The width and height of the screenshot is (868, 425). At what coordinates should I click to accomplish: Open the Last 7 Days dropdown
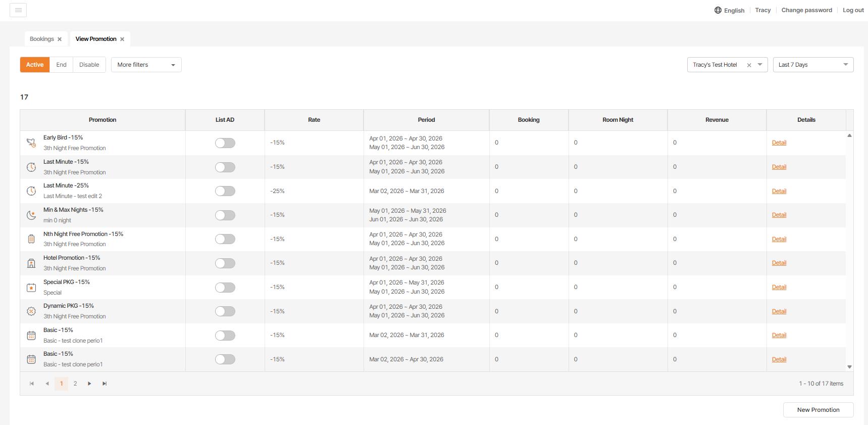[x=813, y=65]
